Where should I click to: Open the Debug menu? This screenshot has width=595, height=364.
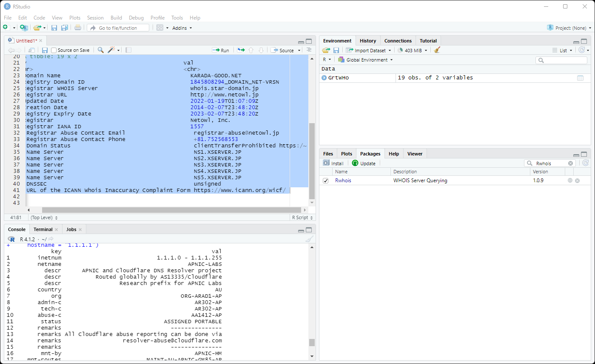[136, 18]
